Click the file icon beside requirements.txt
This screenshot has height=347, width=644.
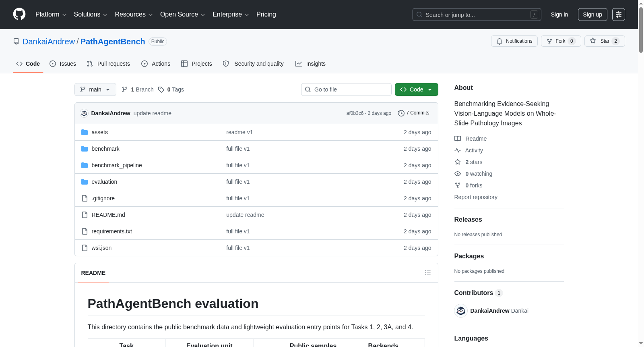tap(85, 231)
